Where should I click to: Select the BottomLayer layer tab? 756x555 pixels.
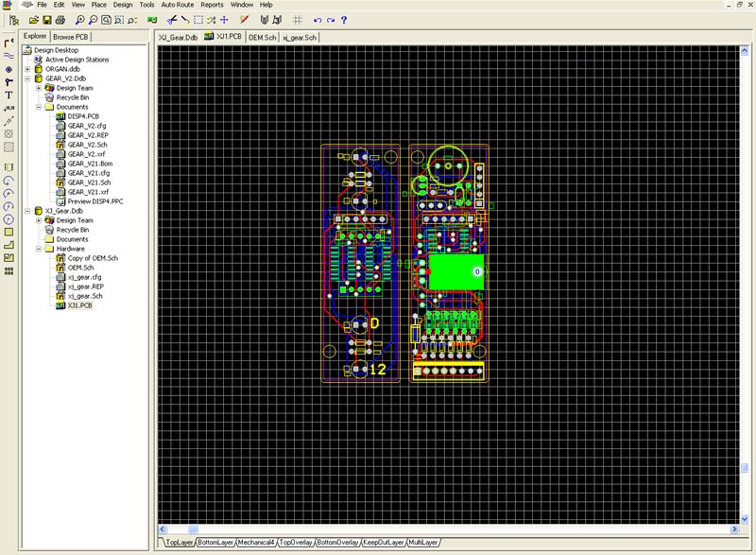[215, 543]
